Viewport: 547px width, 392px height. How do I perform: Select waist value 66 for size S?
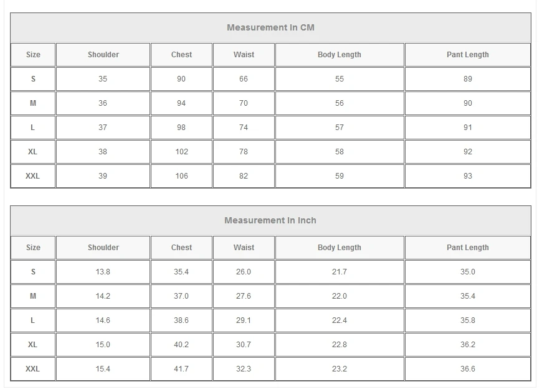pyautogui.click(x=244, y=79)
